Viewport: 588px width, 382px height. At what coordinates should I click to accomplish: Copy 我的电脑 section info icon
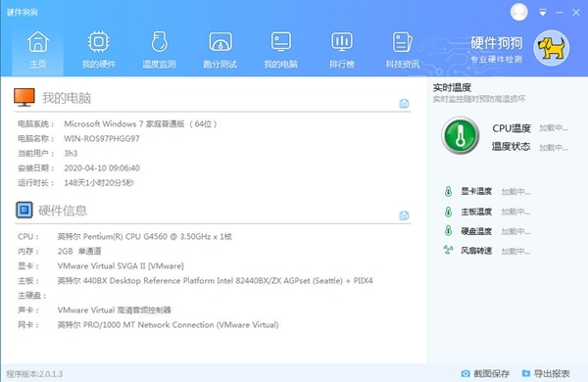point(404,104)
